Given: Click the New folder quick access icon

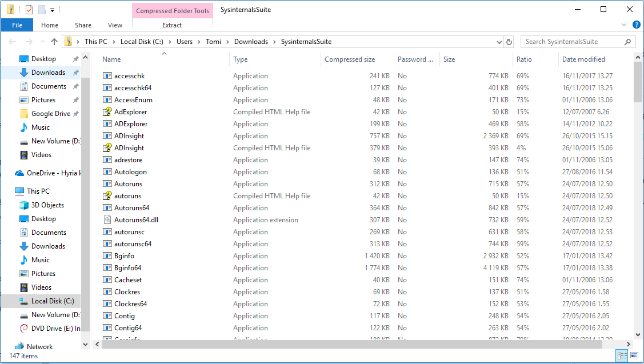Looking at the screenshot, I should point(42,10).
